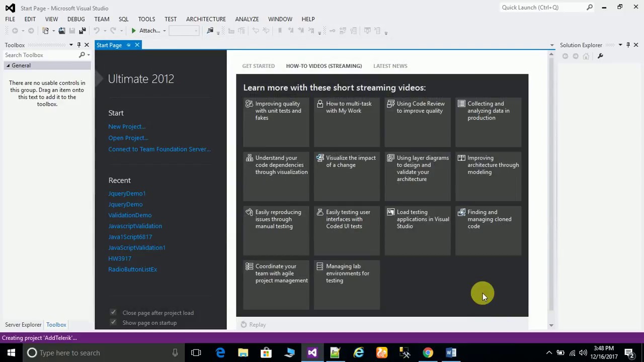Open the Toolbox window position dropdown
The width and height of the screenshot is (644, 362).
(x=71, y=45)
